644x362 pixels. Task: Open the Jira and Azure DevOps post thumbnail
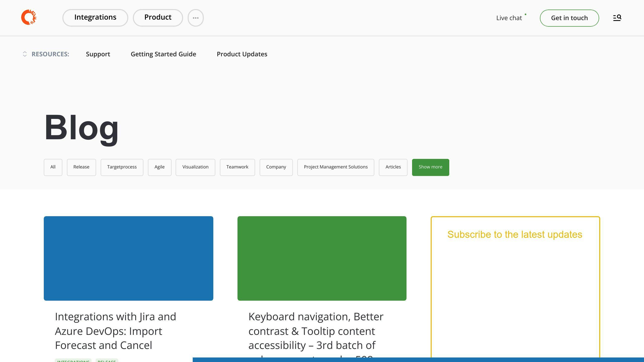point(128,258)
